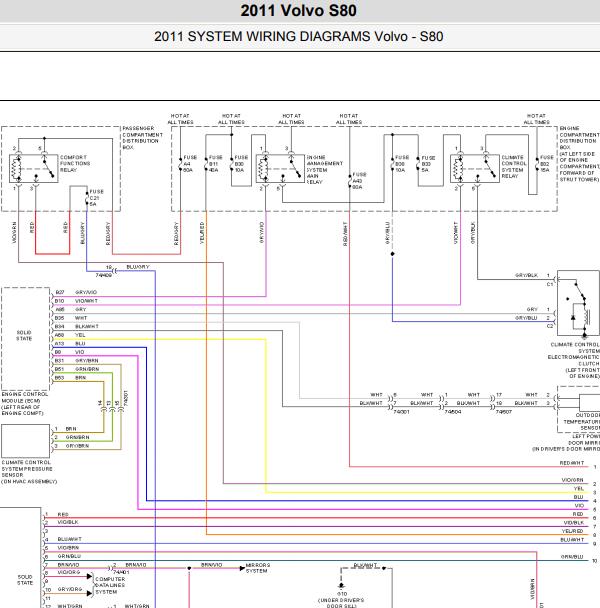Viewport: 600px width, 608px height.
Task: Click pressure sensor pin "2 GRN/BRN"
Action: click(x=72, y=437)
